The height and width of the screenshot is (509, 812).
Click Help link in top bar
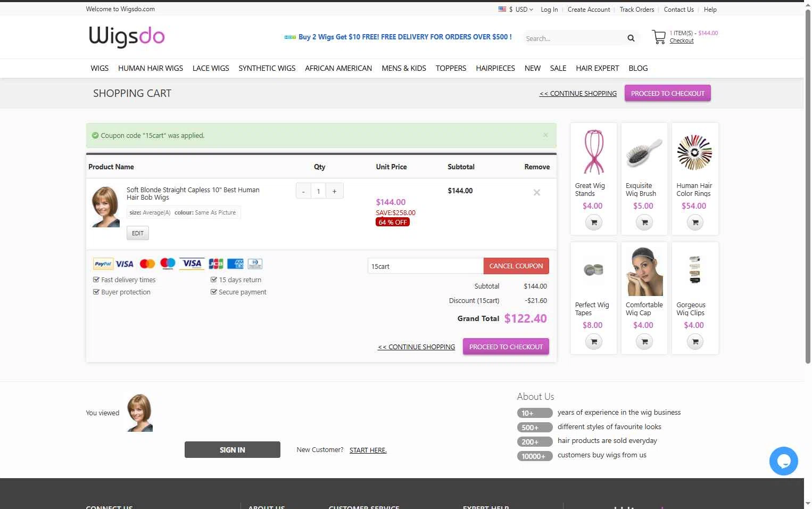click(710, 10)
